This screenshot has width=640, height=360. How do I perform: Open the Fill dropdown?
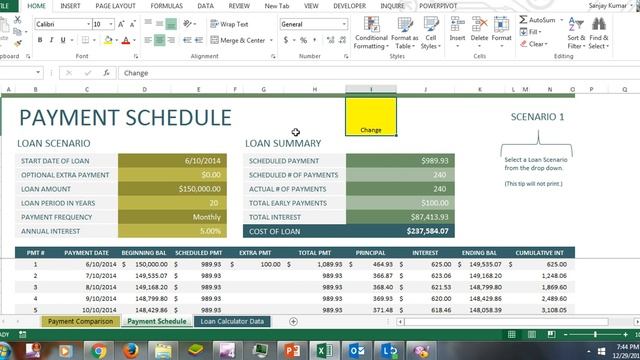click(x=530, y=32)
